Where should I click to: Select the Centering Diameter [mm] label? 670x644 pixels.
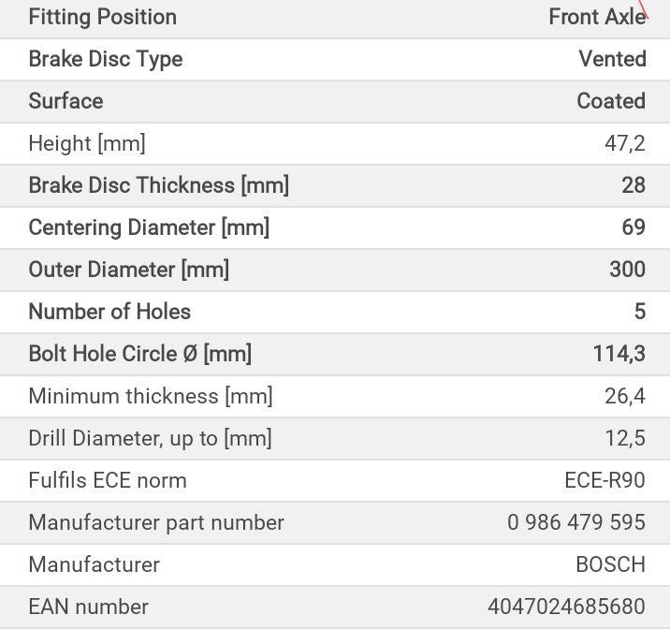coord(149,227)
